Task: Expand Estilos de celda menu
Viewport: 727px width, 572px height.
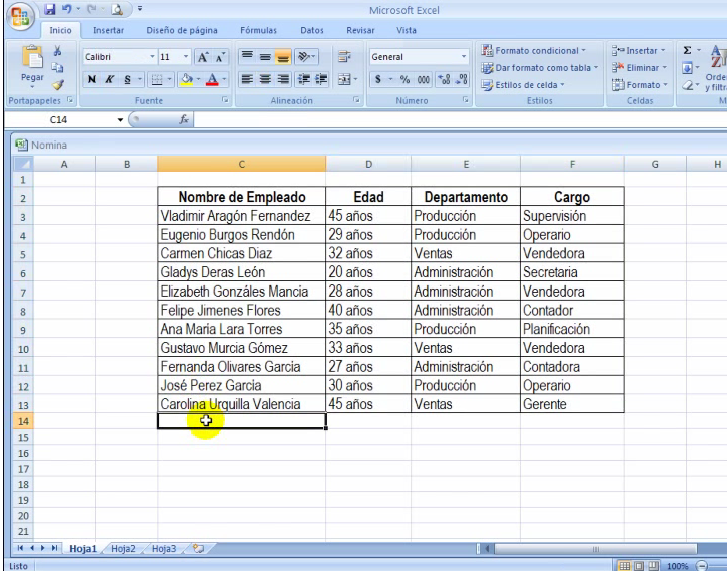Action: [523, 85]
